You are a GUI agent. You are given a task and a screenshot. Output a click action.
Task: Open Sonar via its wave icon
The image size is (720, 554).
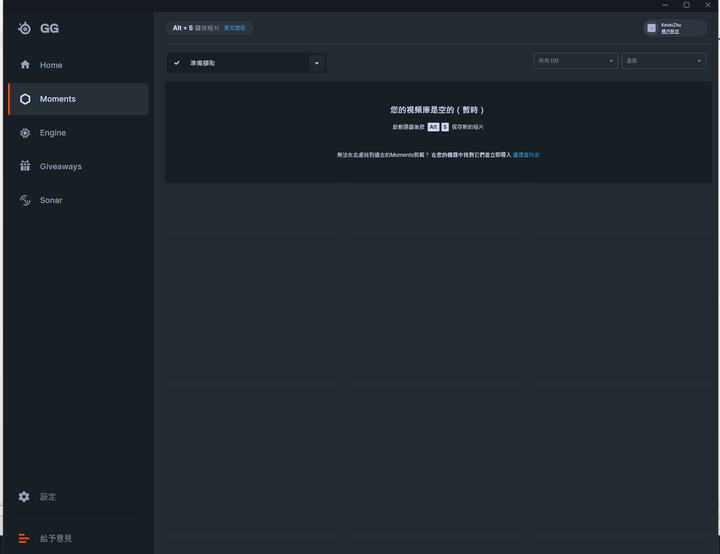(25, 200)
